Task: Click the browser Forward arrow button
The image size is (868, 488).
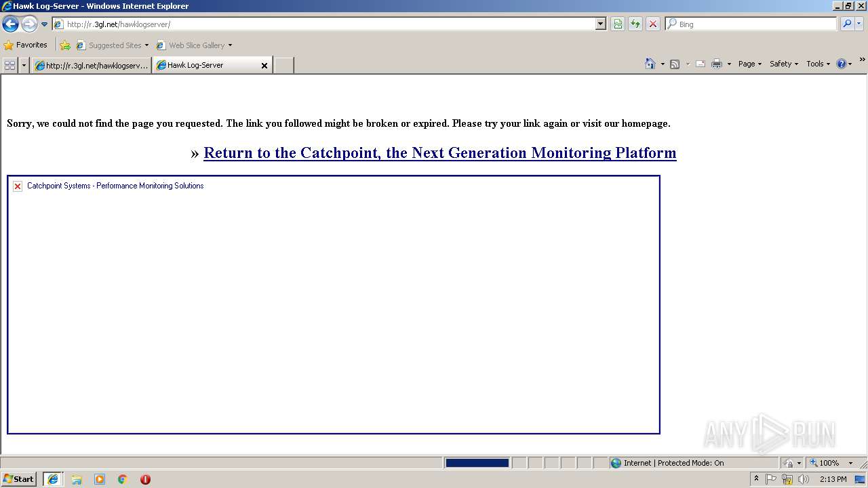Action: tap(29, 24)
